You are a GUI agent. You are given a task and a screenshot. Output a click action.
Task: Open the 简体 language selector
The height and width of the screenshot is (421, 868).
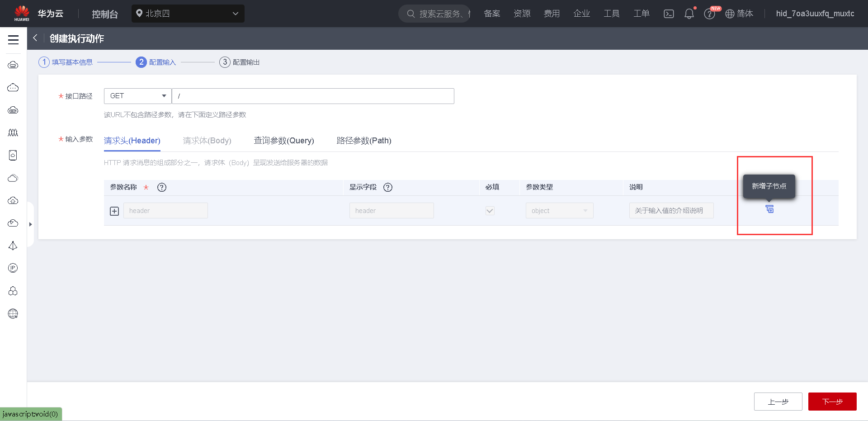tap(739, 14)
